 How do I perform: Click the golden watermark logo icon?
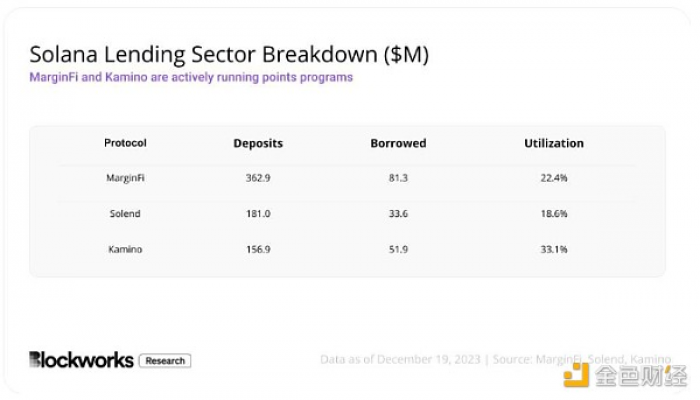(576, 375)
